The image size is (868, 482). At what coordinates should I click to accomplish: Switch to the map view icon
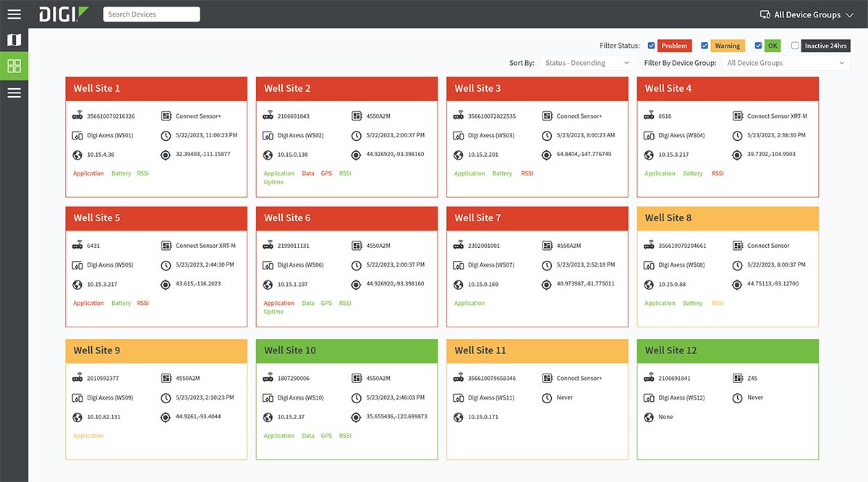pyautogui.click(x=14, y=40)
